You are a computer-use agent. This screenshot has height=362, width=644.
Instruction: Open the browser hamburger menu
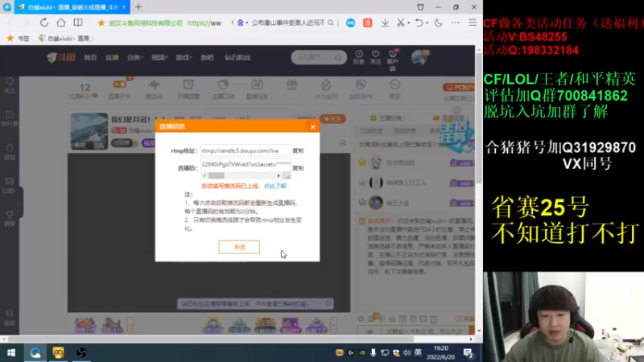(473, 23)
